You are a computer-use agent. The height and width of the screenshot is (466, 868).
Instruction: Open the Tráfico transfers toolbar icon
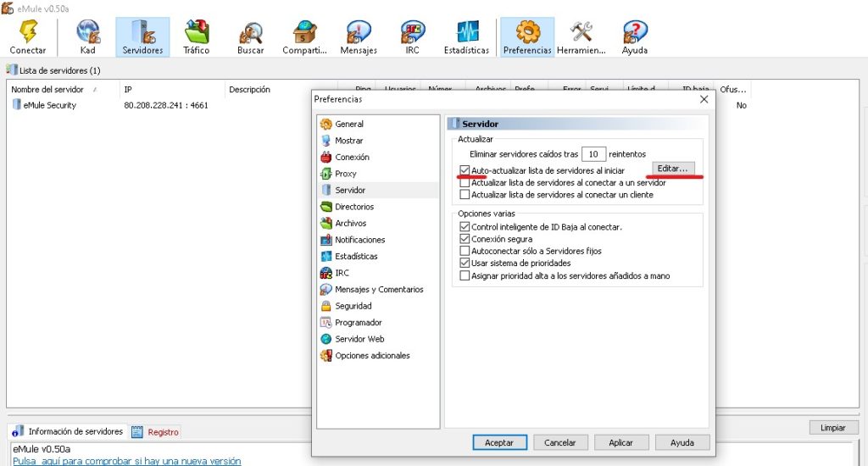click(x=197, y=37)
